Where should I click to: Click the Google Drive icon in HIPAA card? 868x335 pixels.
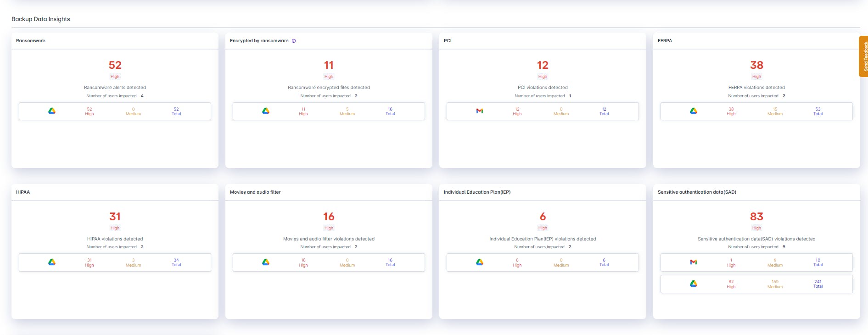52,262
